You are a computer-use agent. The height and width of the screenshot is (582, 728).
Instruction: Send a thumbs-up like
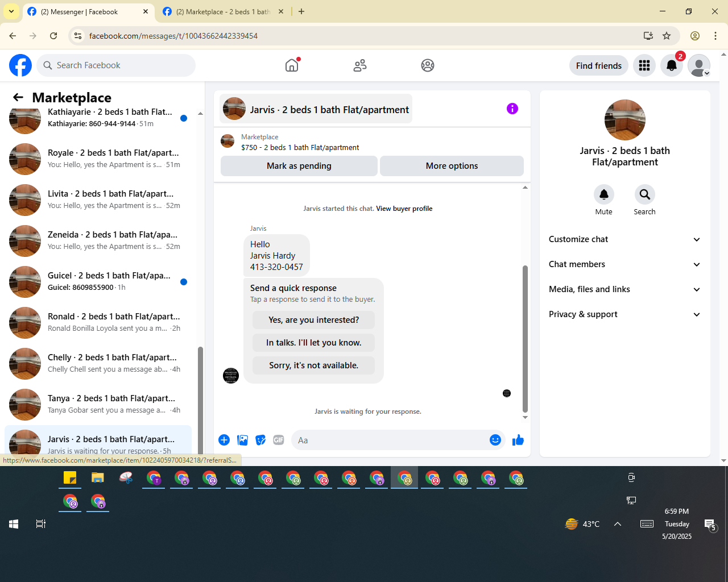click(518, 440)
